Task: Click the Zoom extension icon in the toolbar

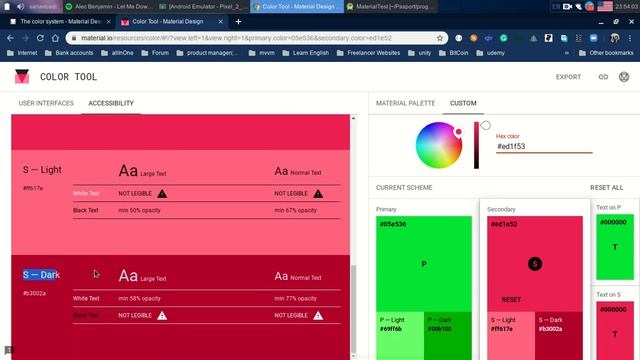Action: pos(593,38)
